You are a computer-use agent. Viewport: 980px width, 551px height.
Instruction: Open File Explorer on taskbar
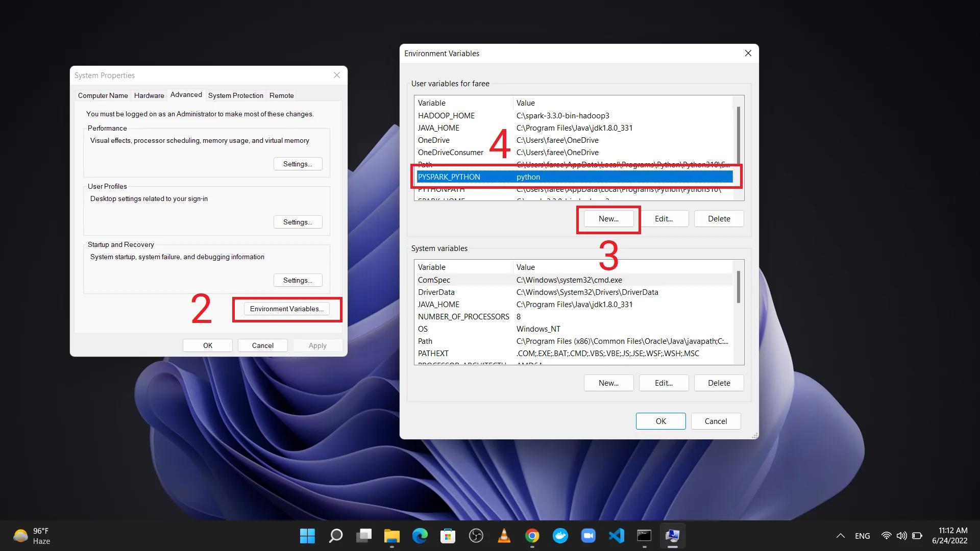[391, 536]
